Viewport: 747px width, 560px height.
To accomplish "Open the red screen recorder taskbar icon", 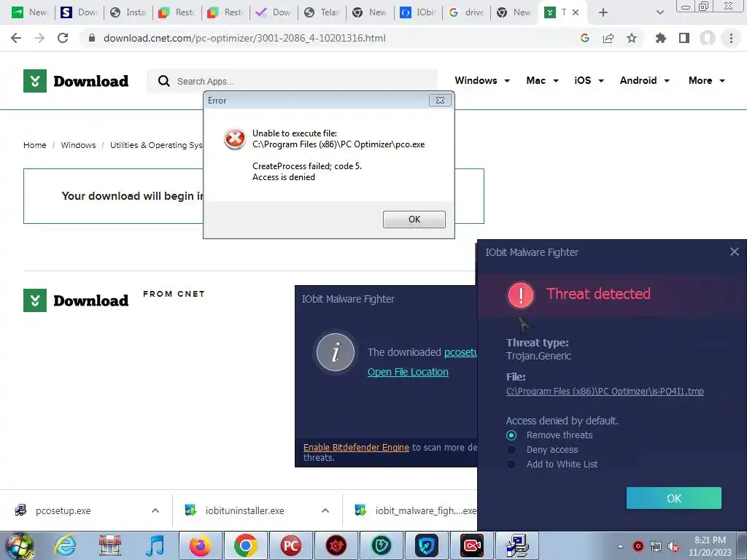I will 472,545.
